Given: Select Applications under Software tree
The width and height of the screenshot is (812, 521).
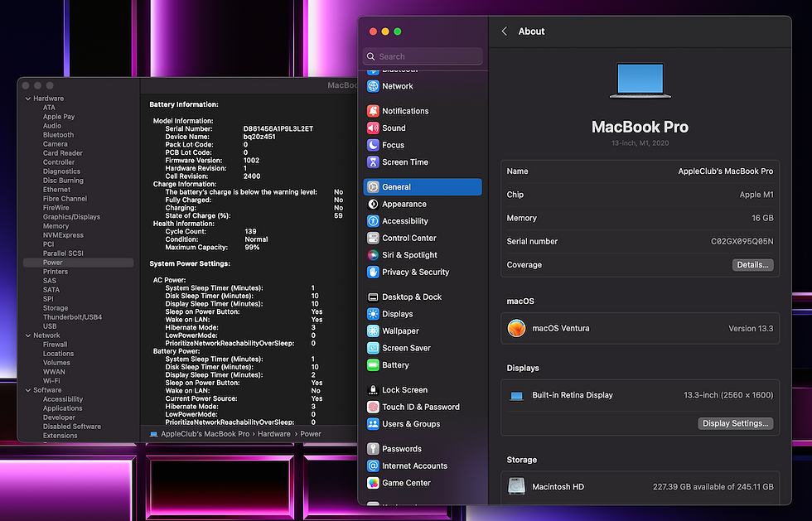Looking at the screenshot, I should [63, 408].
